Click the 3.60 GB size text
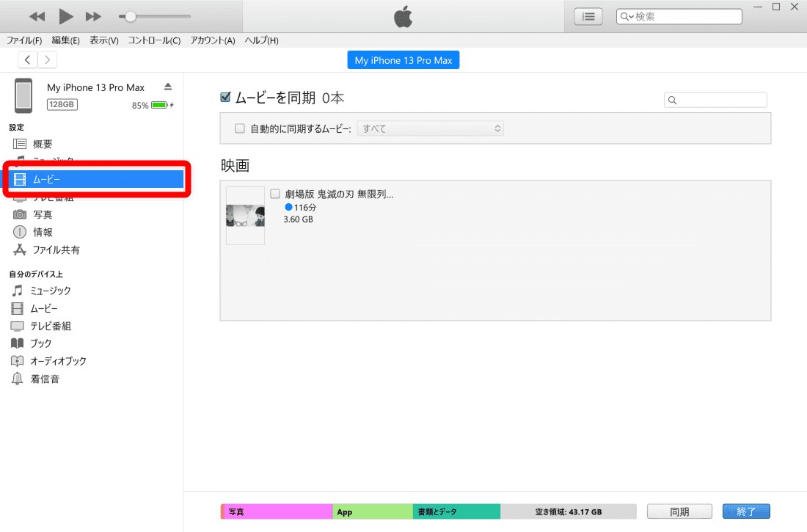The width and height of the screenshot is (807, 532). point(298,219)
